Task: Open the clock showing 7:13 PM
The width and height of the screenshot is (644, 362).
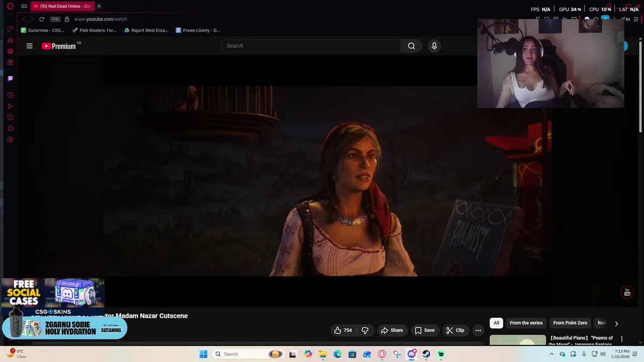Action: pyautogui.click(x=621, y=354)
